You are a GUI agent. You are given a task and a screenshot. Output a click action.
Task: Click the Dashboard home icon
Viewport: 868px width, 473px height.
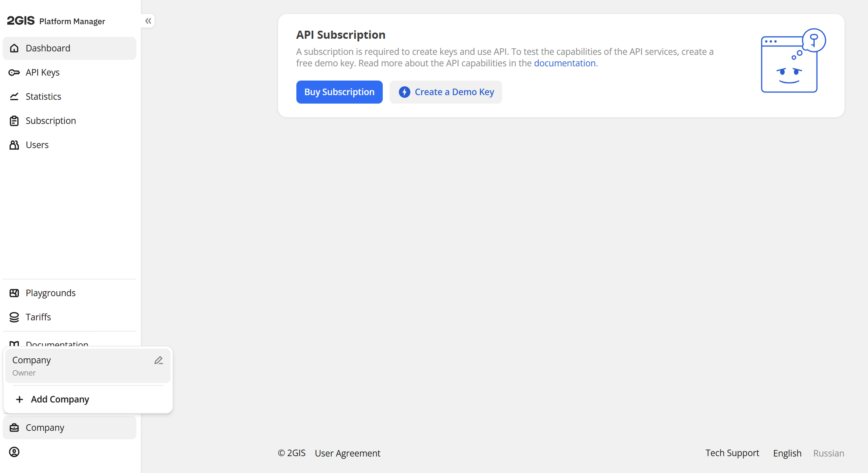pos(14,48)
